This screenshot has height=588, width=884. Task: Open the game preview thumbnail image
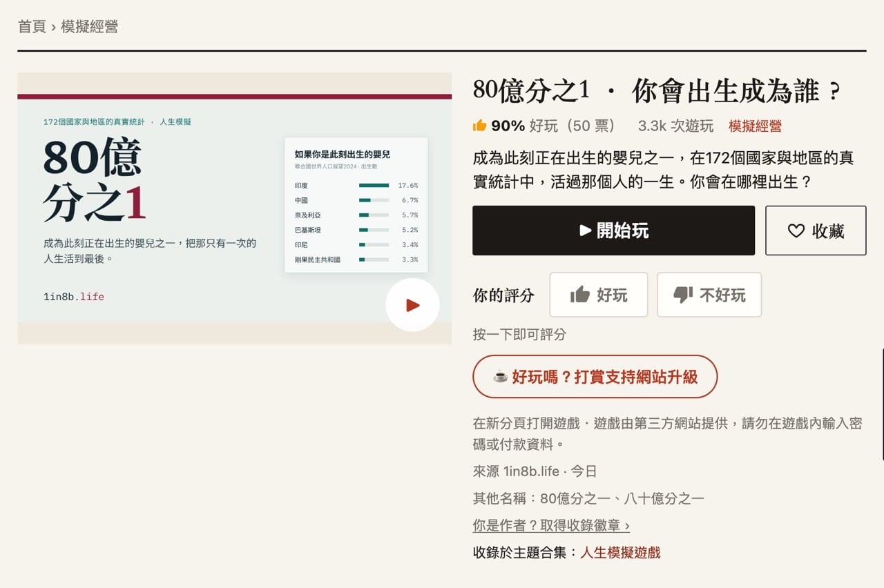click(x=235, y=208)
